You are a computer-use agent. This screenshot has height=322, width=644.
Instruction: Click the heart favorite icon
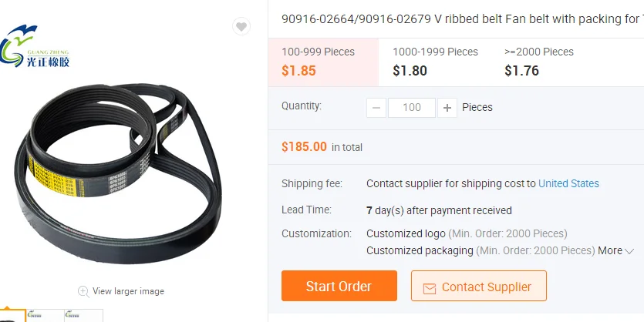pyautogui.click(x=241, y=27)
